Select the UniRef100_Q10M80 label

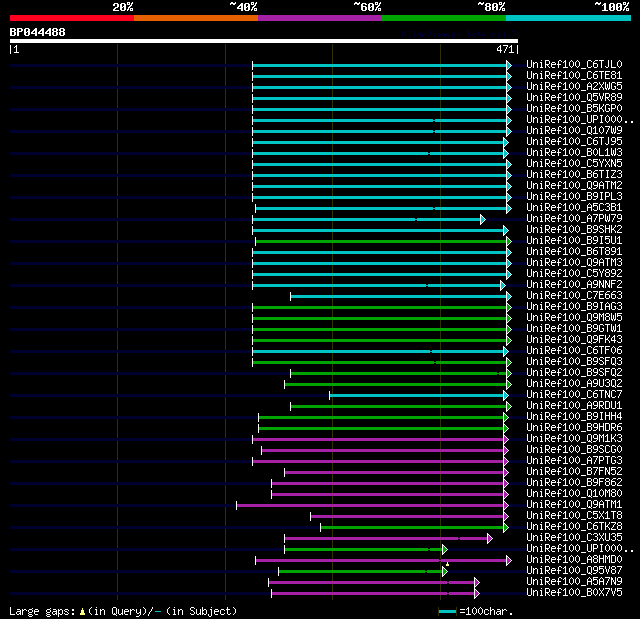pos(574,494)
